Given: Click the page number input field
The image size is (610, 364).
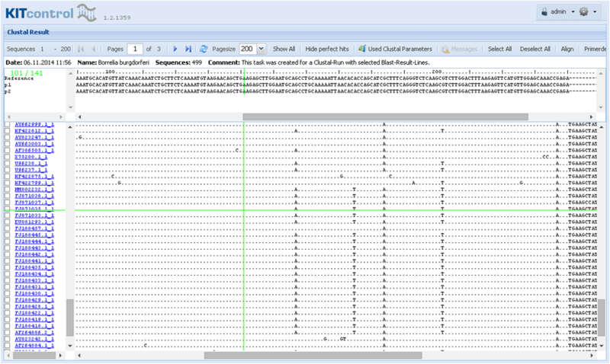Looking at the screenshot, I should (x=135, y=49).
